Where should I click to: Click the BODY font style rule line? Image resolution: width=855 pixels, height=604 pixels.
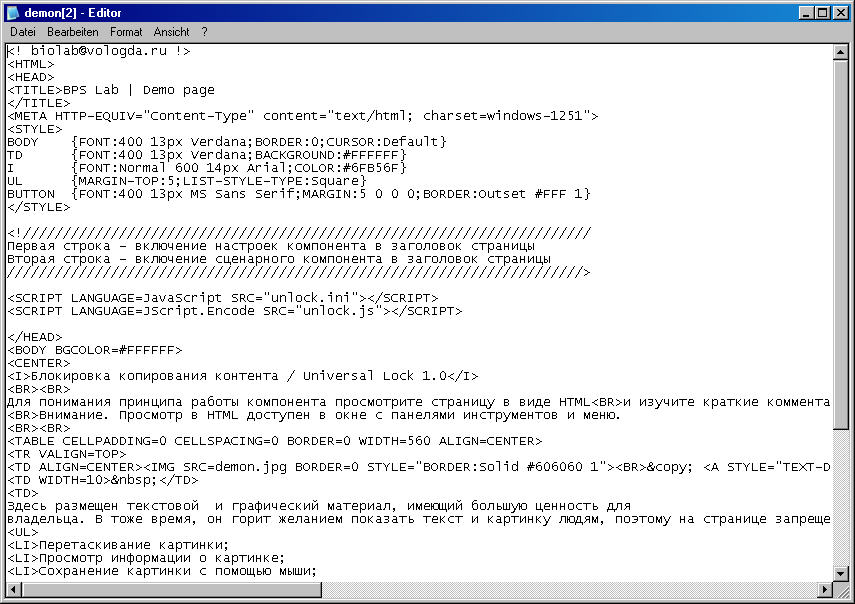[x=227, y=142]
